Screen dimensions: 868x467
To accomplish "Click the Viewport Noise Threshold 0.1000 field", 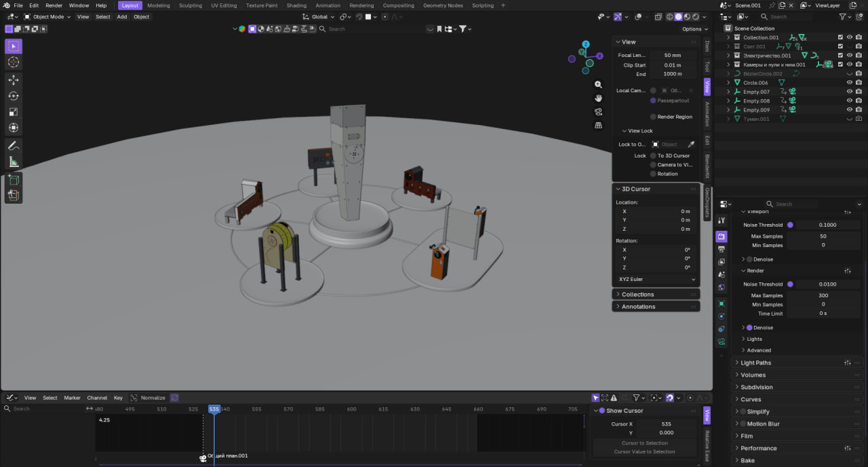I will point(827,225).
